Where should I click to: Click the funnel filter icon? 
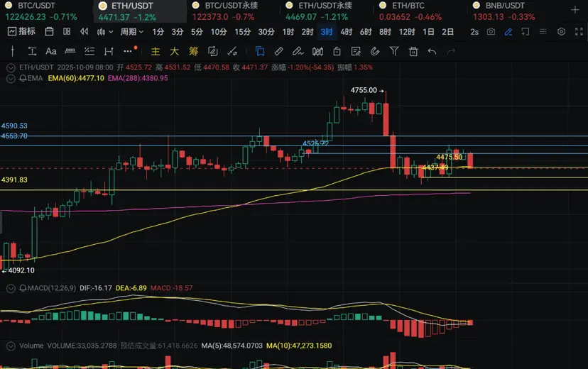coord(393,51)
